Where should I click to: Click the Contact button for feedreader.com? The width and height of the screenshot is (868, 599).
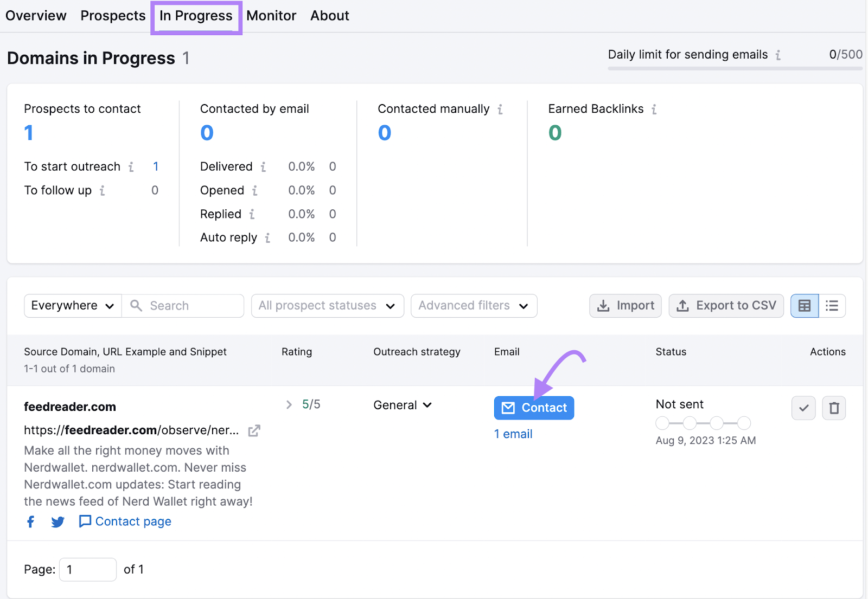[534, 408]
